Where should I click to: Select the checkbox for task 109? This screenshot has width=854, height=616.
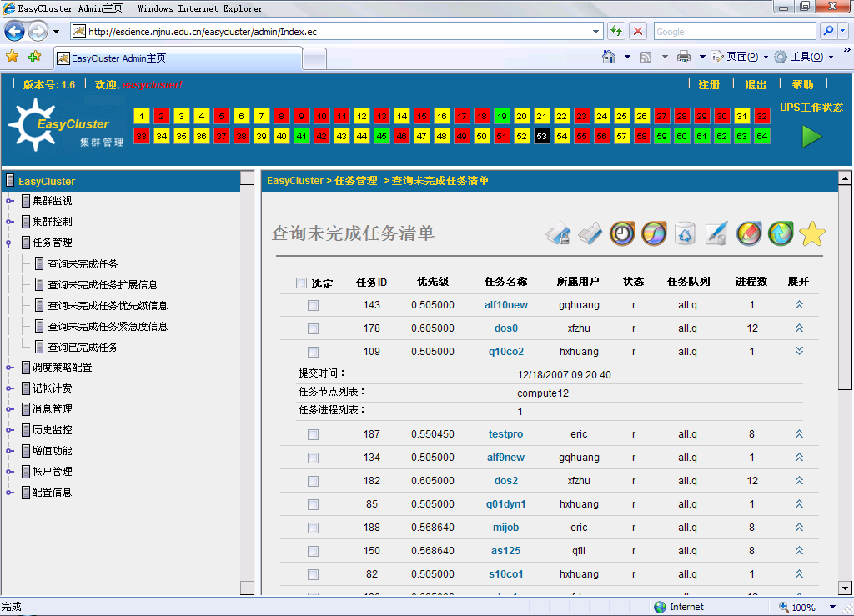[314, 353]
